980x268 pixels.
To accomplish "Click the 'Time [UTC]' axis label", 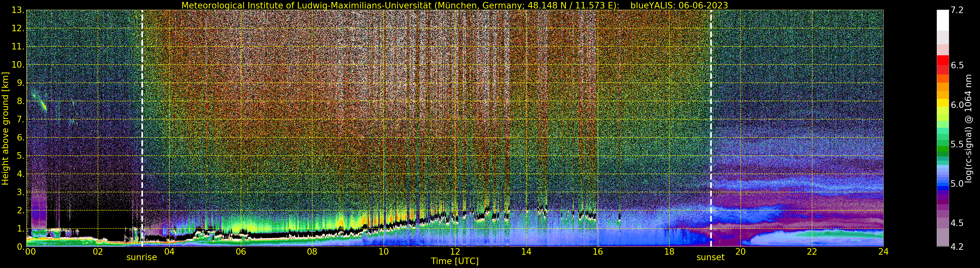I will coord(455,261).
